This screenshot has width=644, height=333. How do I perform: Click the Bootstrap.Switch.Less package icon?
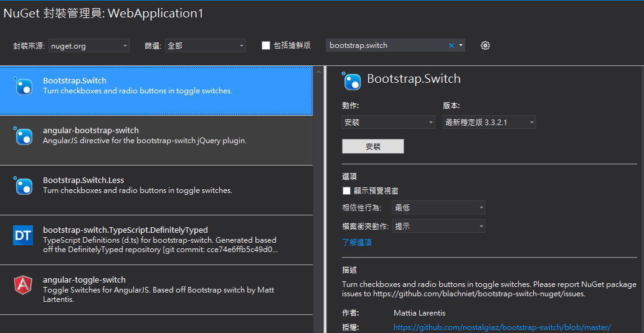pos(23,185)
